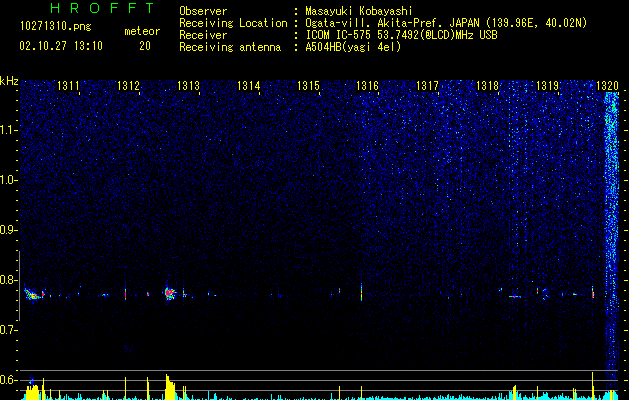
Task: Click the 1317 time marker
Action: click(428, 85)
